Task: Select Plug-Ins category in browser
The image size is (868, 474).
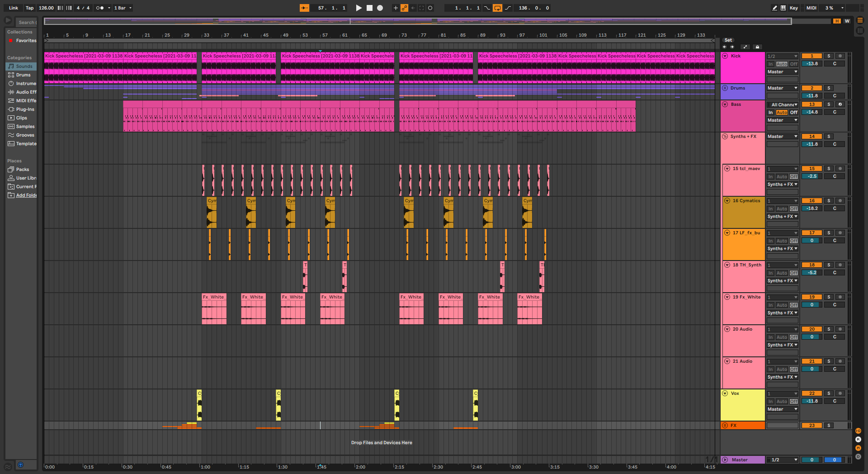Action: (21, 109)
